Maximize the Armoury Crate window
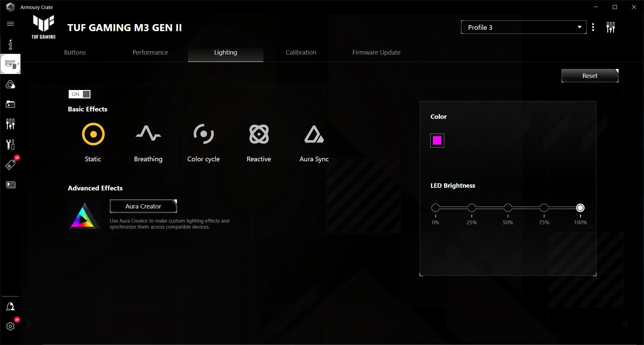The height and width of the screenshot is (345, 644). [615, 7]
